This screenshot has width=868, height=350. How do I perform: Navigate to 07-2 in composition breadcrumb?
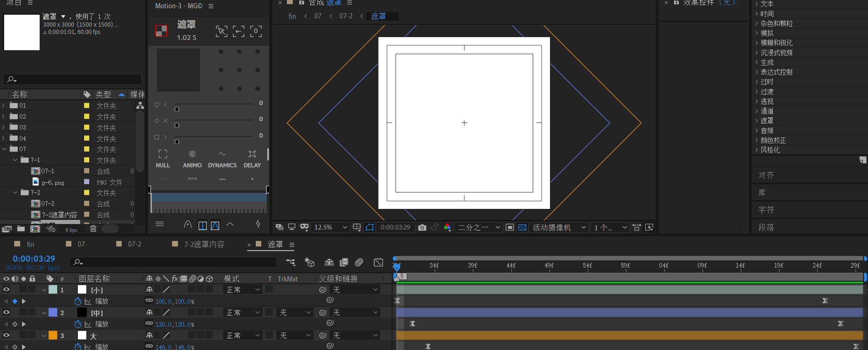346,16
